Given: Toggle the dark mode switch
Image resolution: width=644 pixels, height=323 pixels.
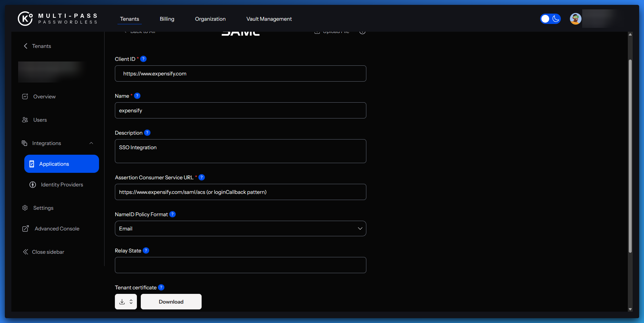Looking at the screenshot, I should pyautogui.click(x=550, y=19).
